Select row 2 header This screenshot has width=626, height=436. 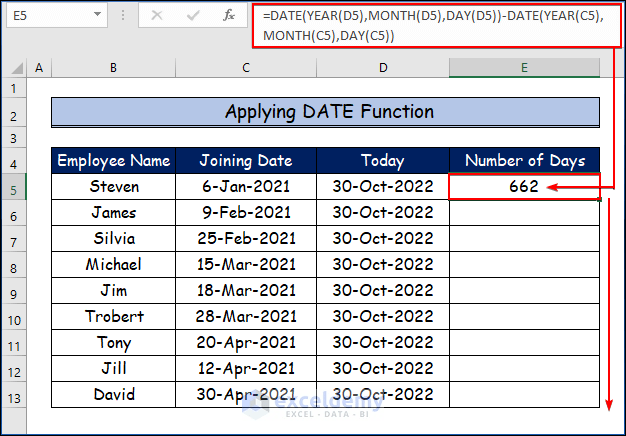(x=14, y=113)
